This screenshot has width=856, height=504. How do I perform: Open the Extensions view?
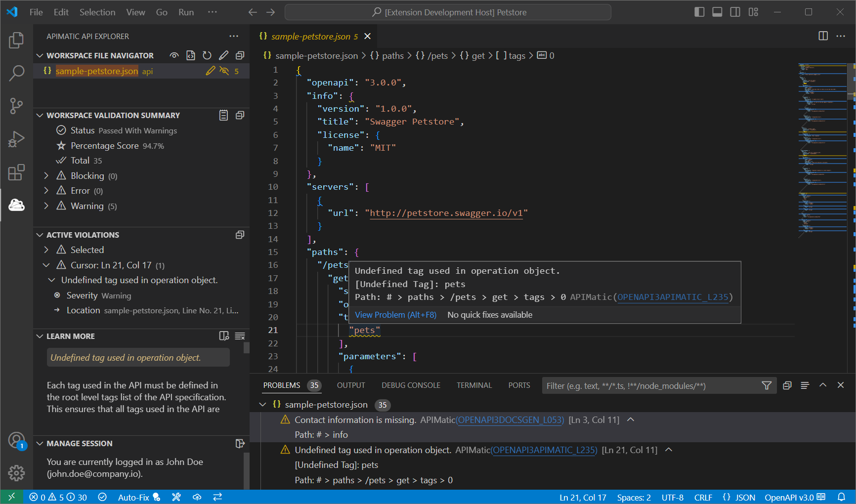point(16,172)
